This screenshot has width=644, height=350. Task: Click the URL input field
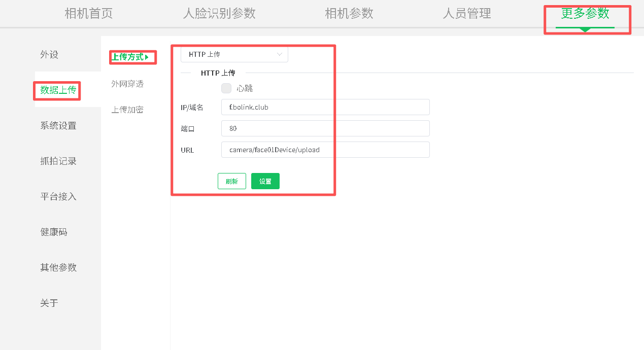325,150
